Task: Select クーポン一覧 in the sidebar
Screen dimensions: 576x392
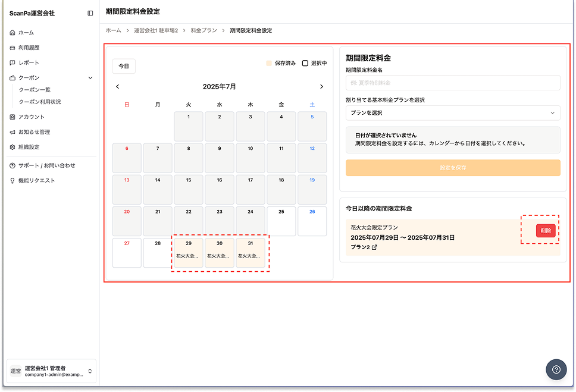Action: (35, 90)
